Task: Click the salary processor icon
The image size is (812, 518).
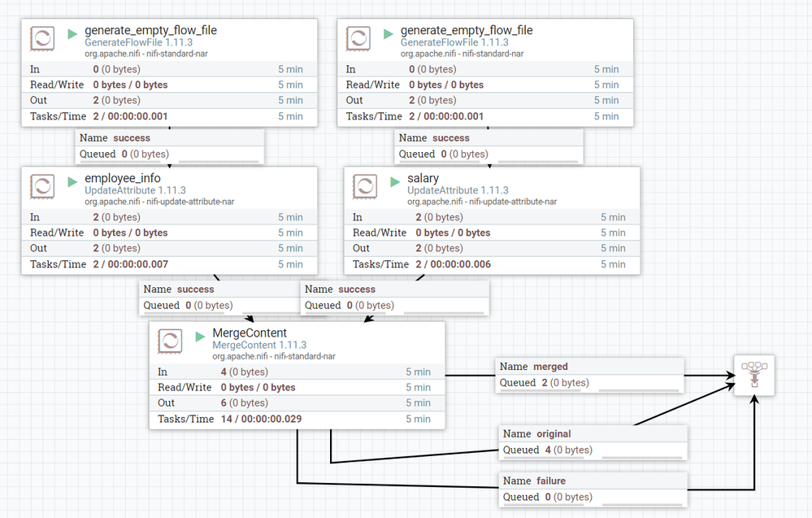Action: pos(365,186)
